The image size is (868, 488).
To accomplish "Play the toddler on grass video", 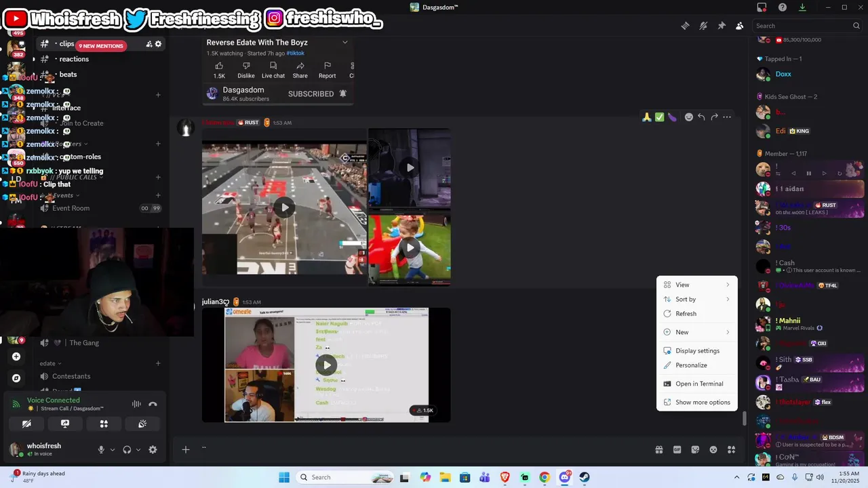I will pos(410,247).
